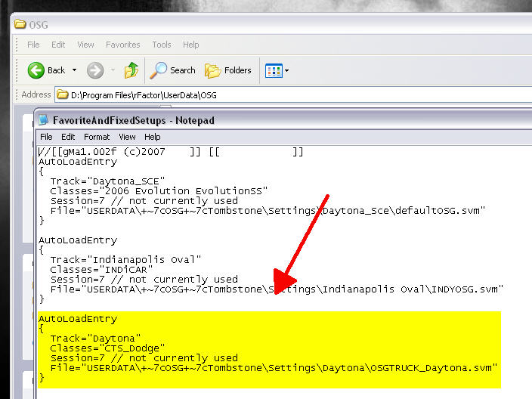Click the highlighted AutoLoadEntry heading
The image size is (532, 399).
78,319
